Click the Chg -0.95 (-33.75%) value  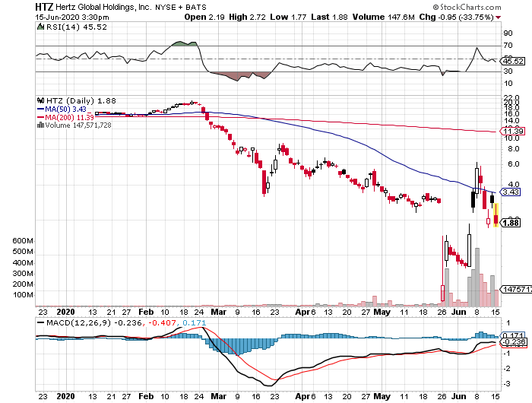(456, 17)
